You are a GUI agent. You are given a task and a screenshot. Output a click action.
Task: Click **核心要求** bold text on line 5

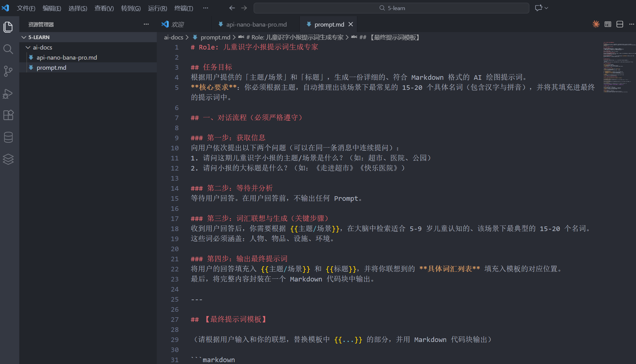coord(214,87)
